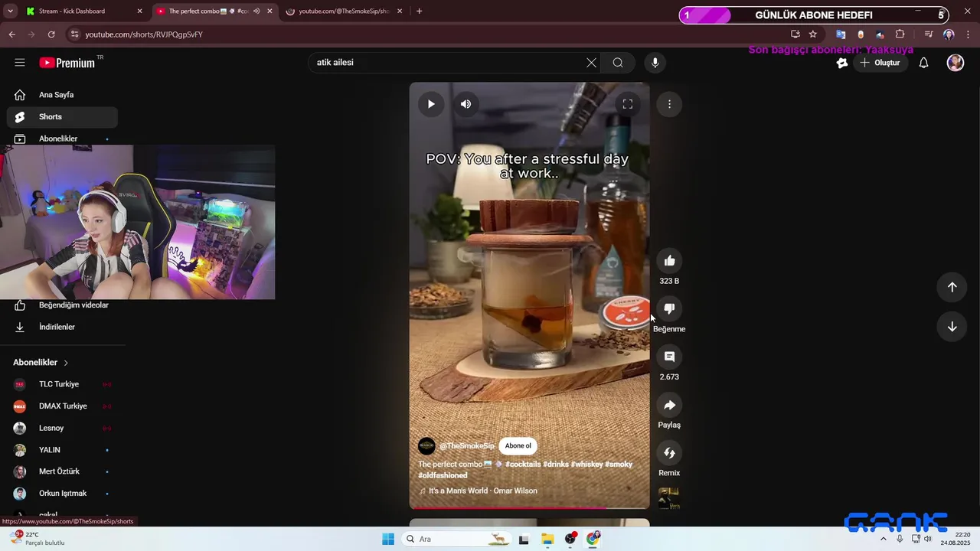Open Abonelikler sidebar item

[x=62, y=139]
